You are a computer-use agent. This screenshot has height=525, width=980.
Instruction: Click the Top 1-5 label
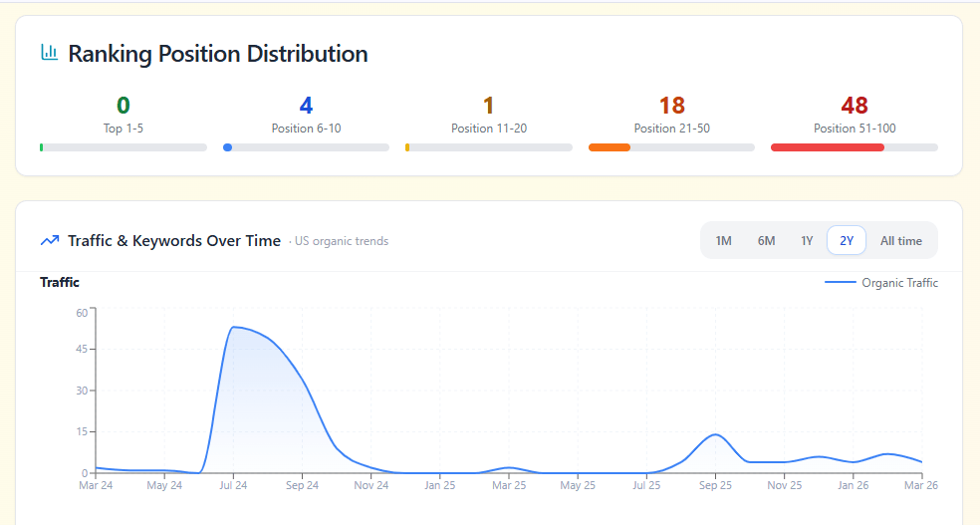tap(123, 129)
